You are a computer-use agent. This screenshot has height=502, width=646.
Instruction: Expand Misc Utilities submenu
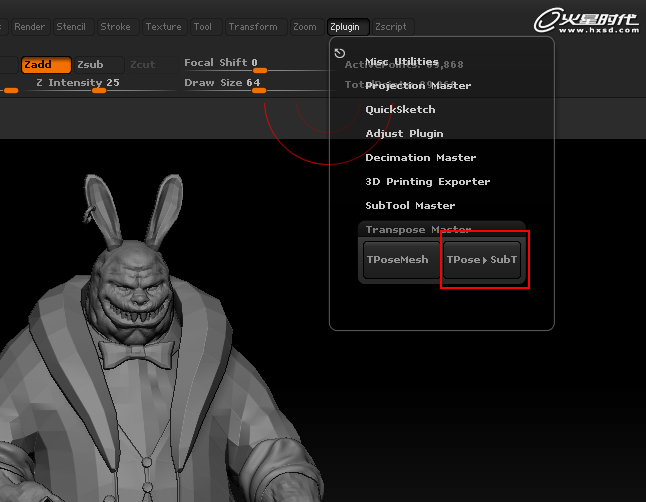click(x=402, y=62)
